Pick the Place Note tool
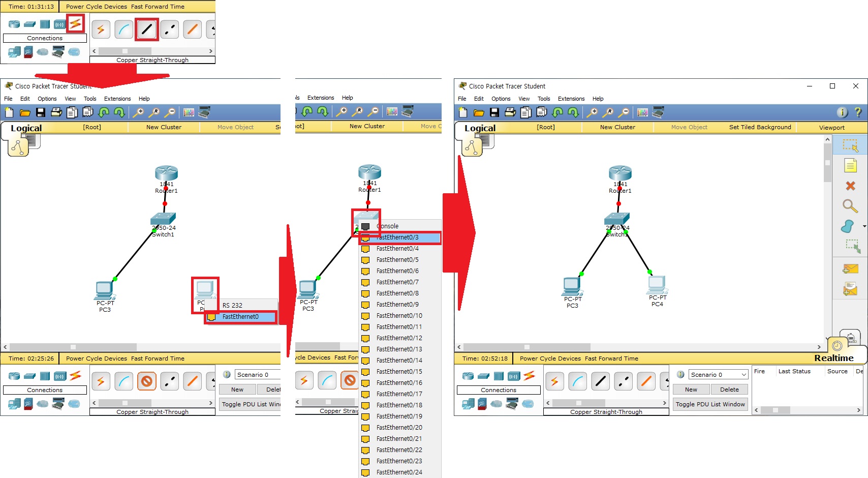 (850, 165)
